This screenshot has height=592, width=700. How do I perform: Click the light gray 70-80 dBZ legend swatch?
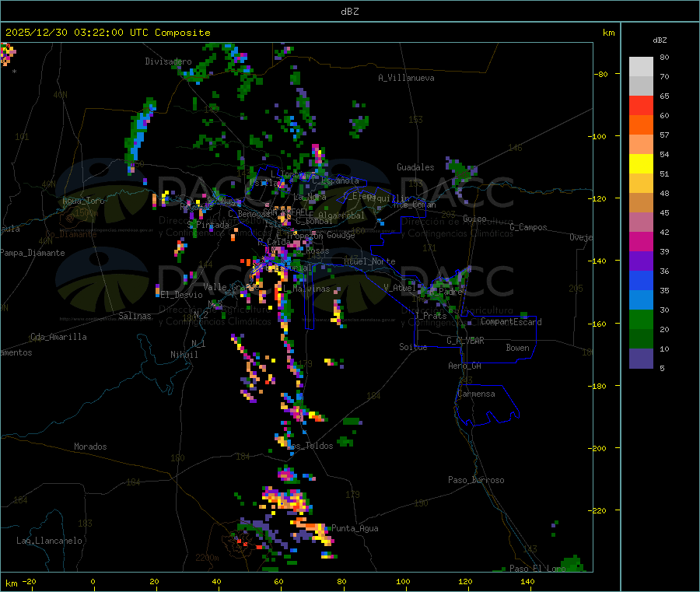click(x=641, y=67)
